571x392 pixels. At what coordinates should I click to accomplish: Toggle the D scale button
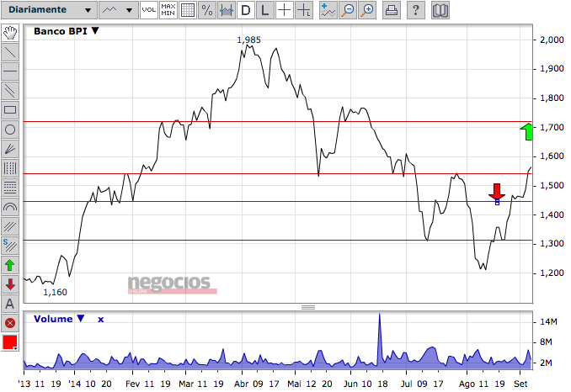(246, 10)
